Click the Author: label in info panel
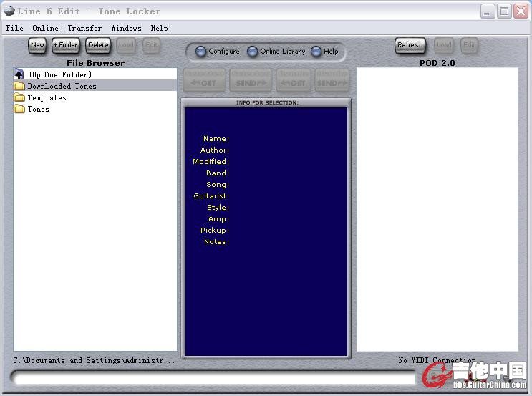The image size is (532, 396). click(215, 150)
